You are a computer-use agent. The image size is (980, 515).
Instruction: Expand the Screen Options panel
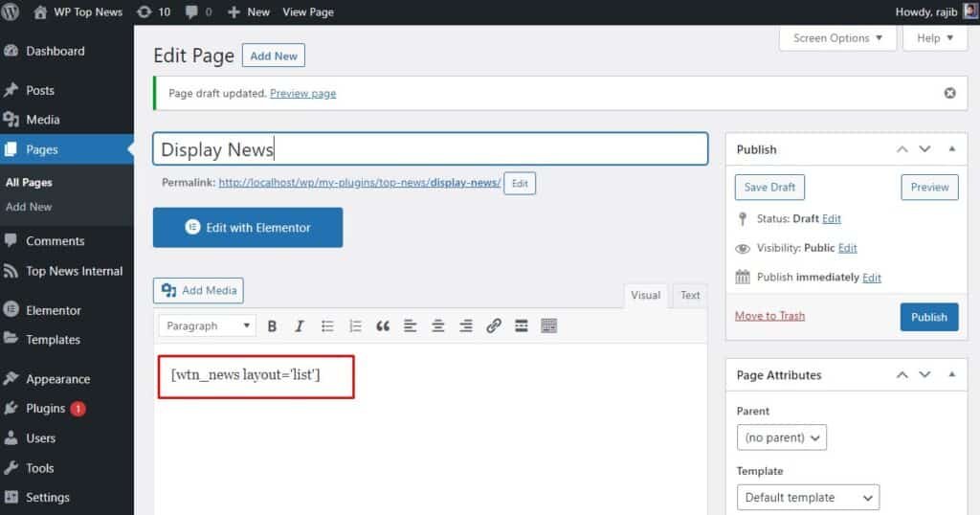pos(838,38)
